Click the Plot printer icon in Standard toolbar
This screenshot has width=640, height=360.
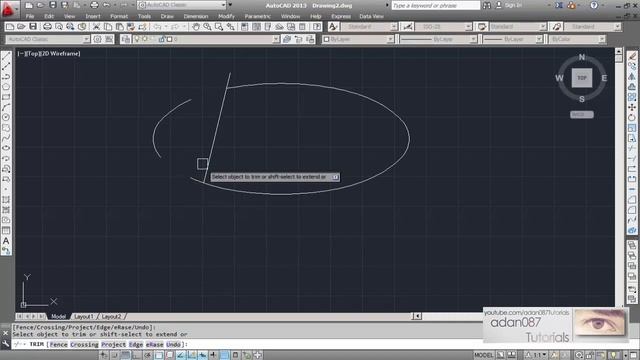click(x=47, y=27)
